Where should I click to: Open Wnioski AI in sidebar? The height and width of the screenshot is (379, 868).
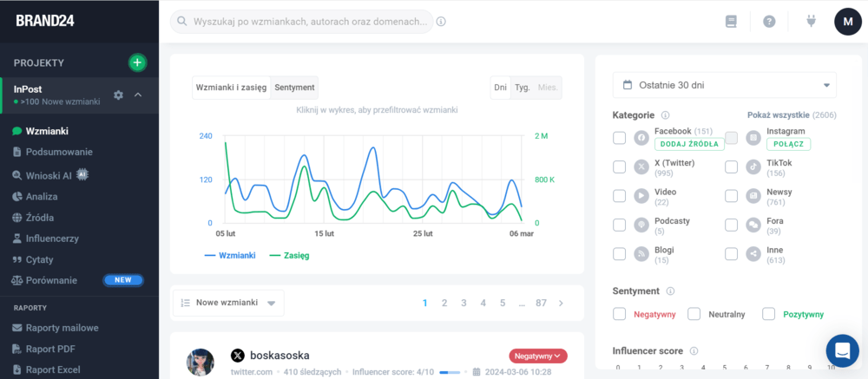(49, 175)
